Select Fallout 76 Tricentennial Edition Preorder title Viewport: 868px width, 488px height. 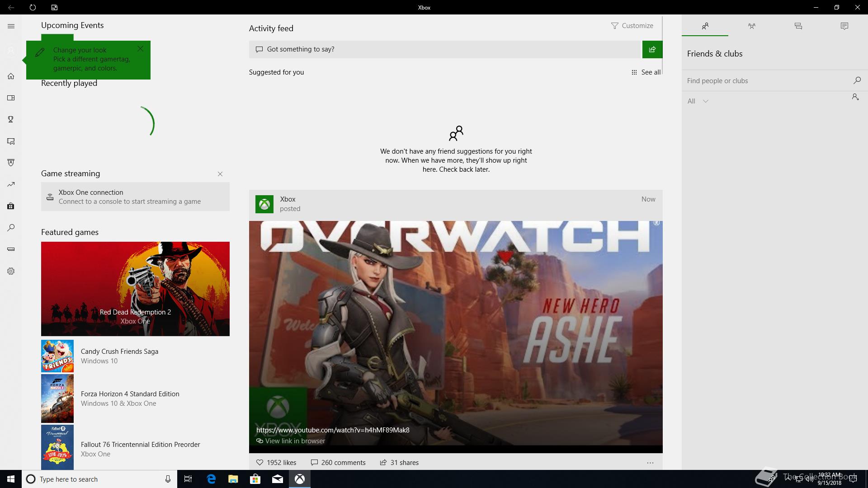click(141, 445)
